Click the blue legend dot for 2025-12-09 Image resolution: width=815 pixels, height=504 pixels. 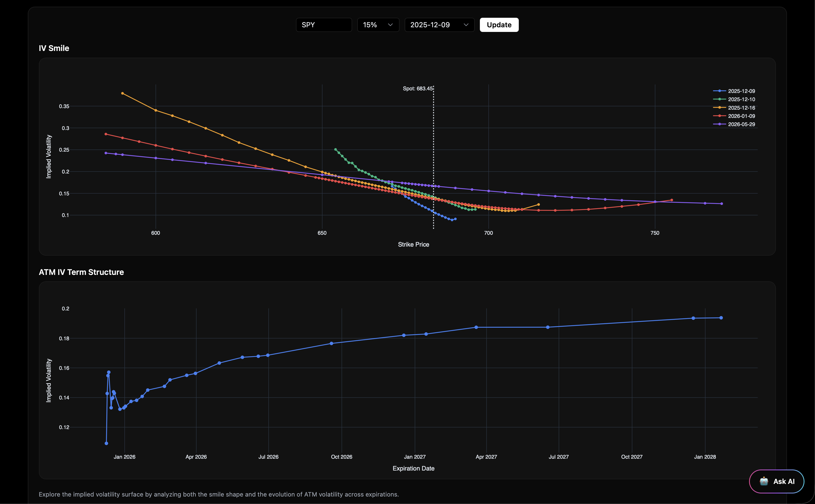point(719,91)
